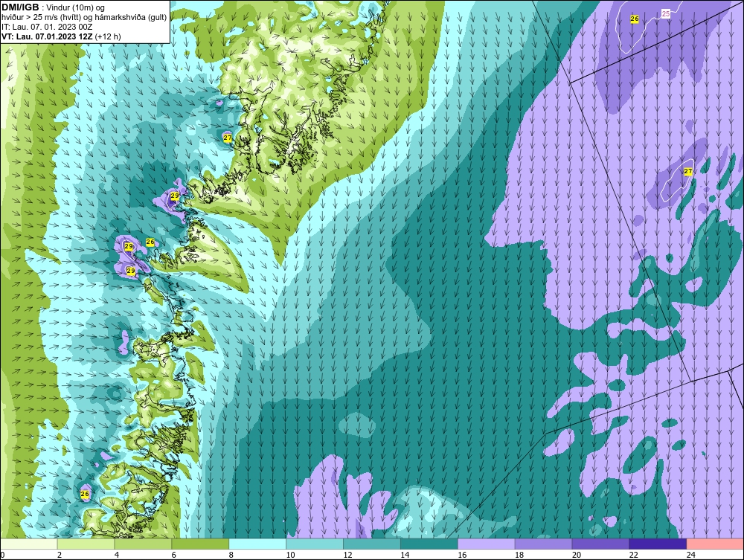Click the legend scale number 6
Viewport: 744px width, 560px height.
point(173,555)
